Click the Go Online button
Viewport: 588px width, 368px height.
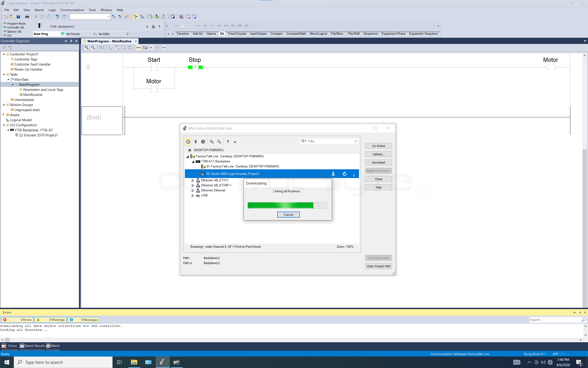click(x=378, y=146)
